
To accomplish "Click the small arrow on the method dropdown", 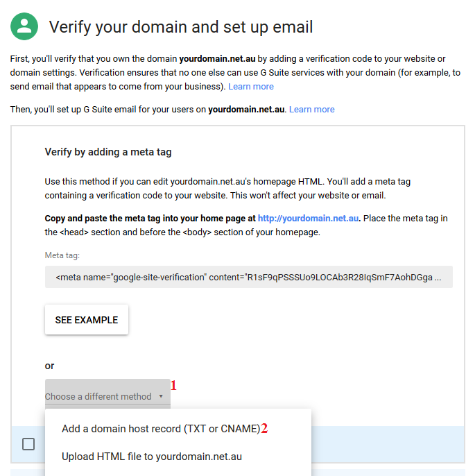I will tap(161, 397).
